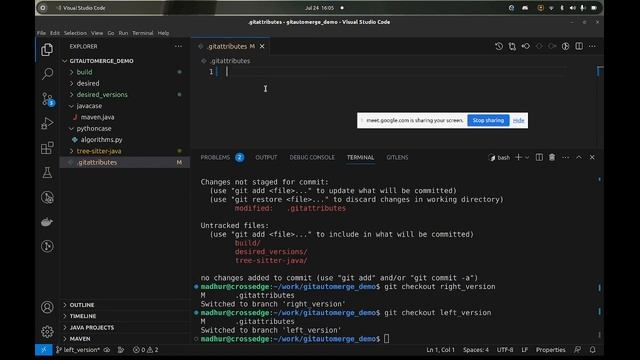Open the clock in the top bar
Image resolution: width=640 pixels, height=360 pixels.
319,8
